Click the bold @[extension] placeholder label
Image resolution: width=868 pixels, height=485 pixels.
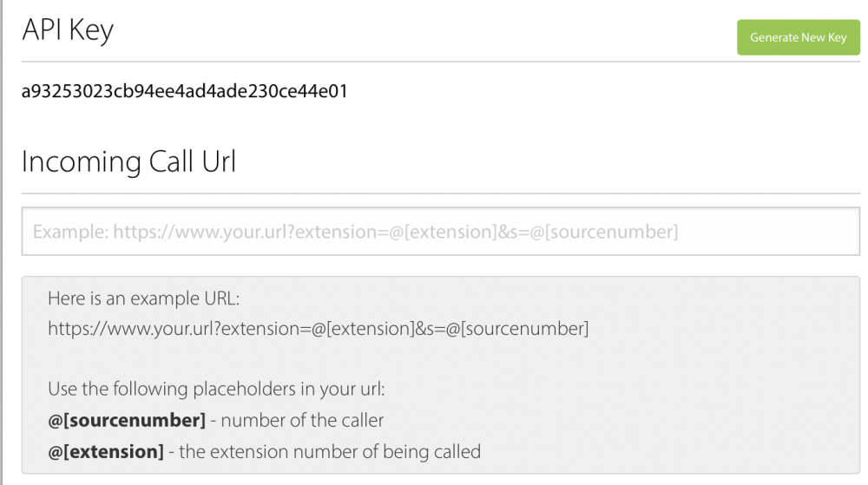click(106, 451)
